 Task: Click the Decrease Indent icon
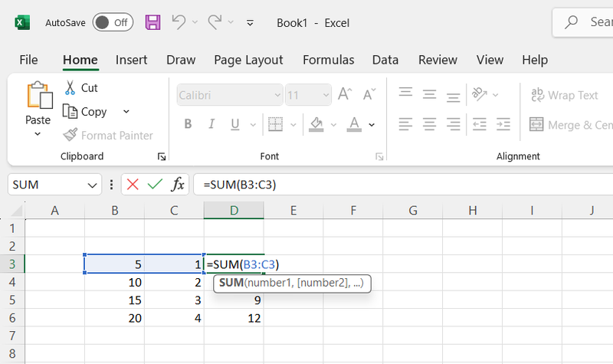pos(480,124)
